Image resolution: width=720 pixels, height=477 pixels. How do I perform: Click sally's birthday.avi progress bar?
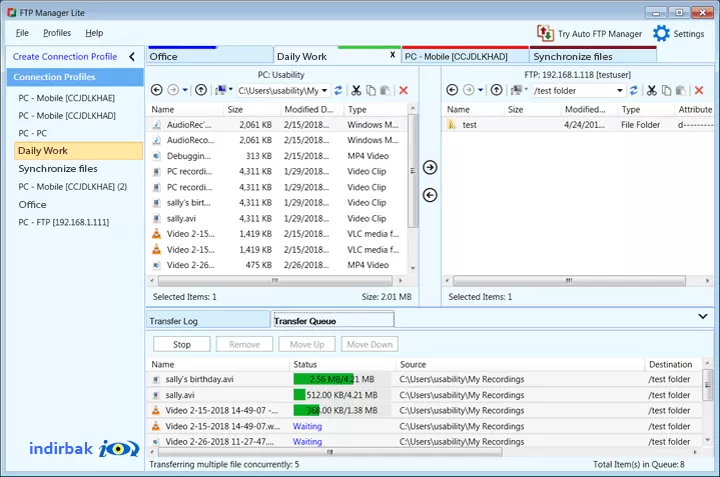coord(342,379)
